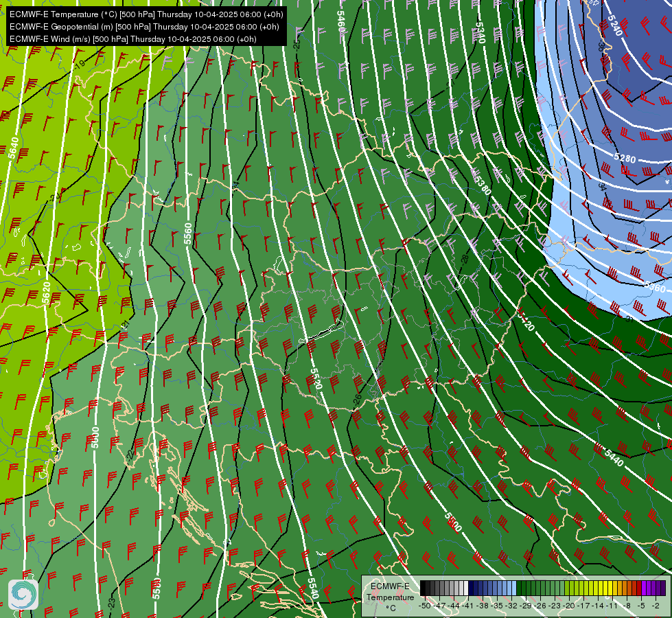The width and height of the screenshot is (672, 618).
Task: Select the 'ECMWF-E Geopotential (m) [500 hPa]' header line
Action: pos(144,27)
